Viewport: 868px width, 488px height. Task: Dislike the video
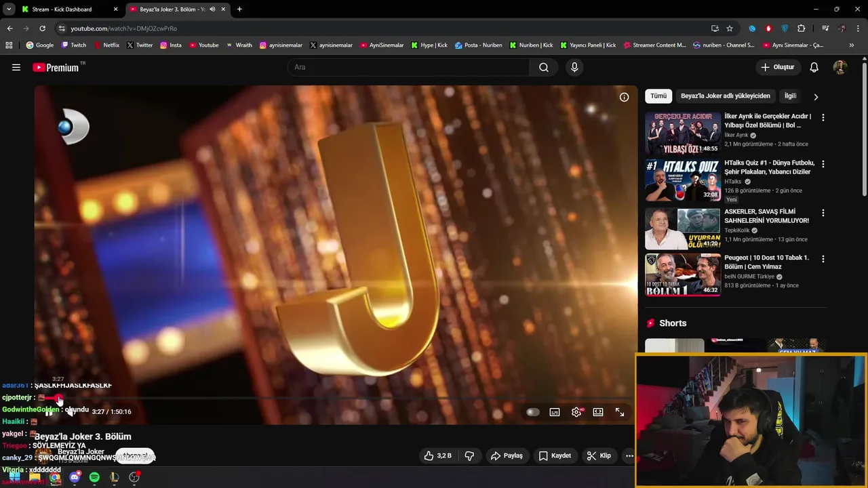(x=469, y=455)
